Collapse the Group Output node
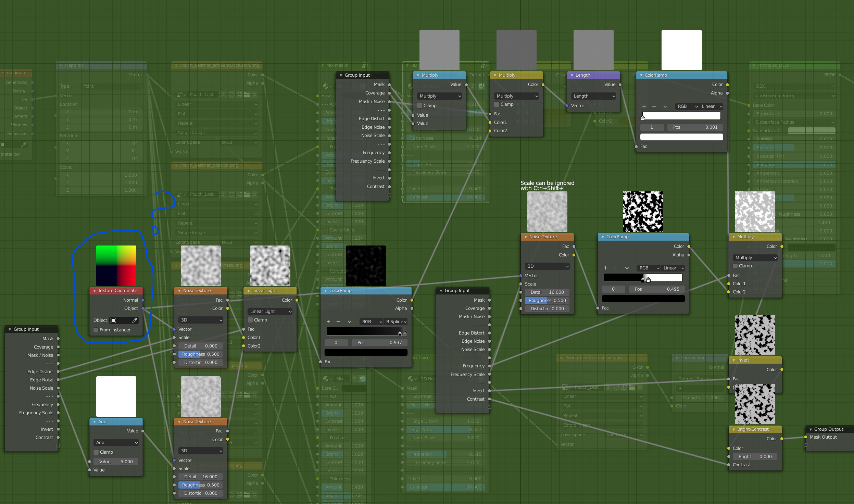Viewport: 854px width, 504px height. [811, 429]
